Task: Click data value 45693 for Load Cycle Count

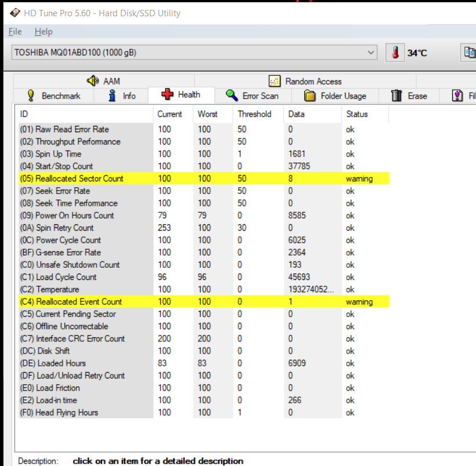Action: (x=299, y=277)
